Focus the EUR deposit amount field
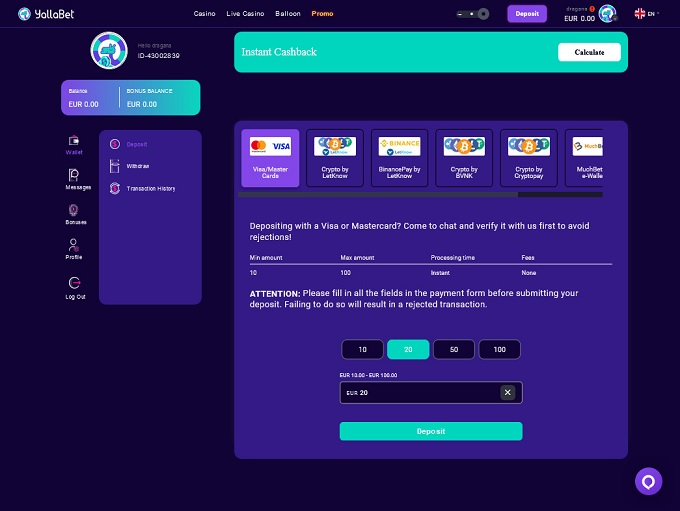 431,393
